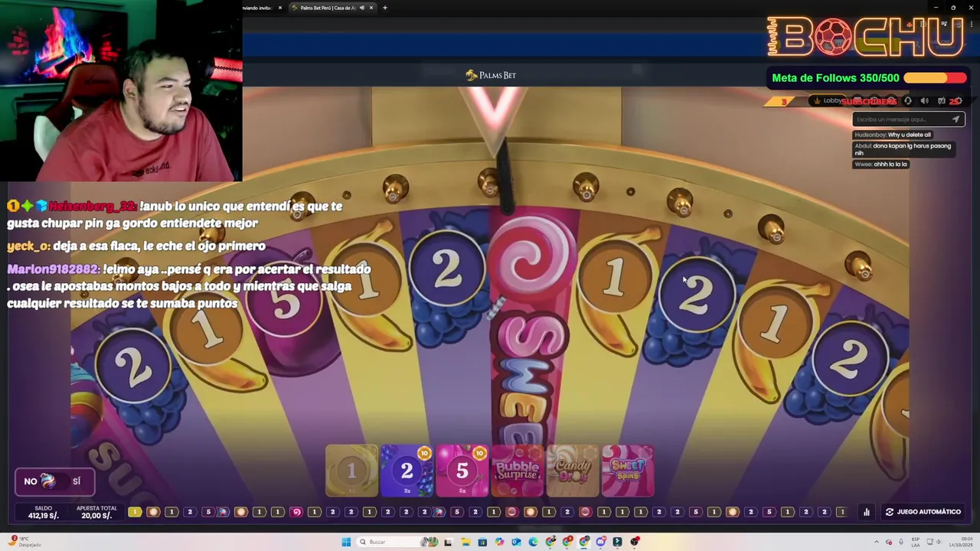Select the number 1 bet chip
980x551 pixels.
351,471
